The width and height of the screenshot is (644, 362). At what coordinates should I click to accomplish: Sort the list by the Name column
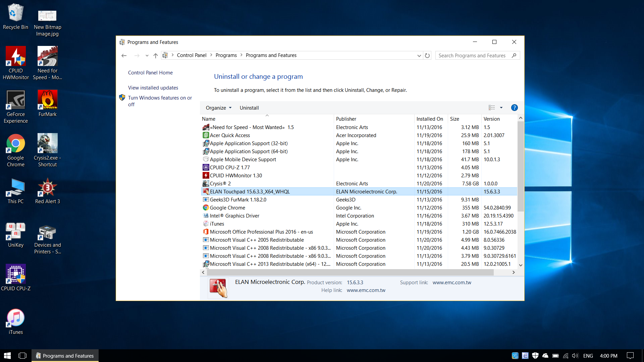click(x=267, y=119)
